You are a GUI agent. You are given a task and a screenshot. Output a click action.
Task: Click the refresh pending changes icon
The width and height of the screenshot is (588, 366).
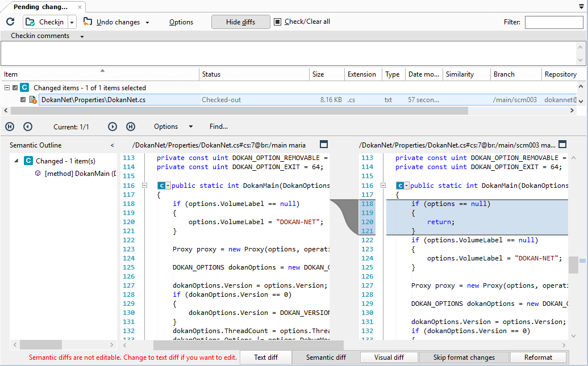[x=10, y=22]
